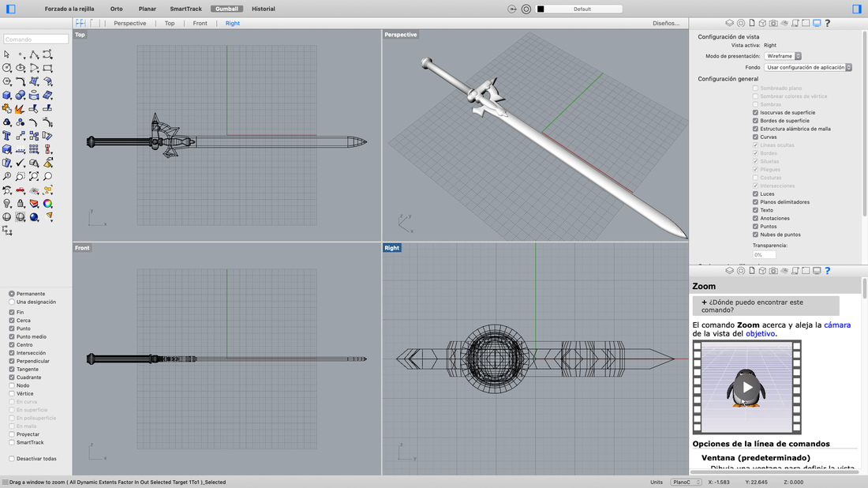Check the Desactivar todas checkbox
The width and height of the screenshot is (868, 488).
coord(12,459)
